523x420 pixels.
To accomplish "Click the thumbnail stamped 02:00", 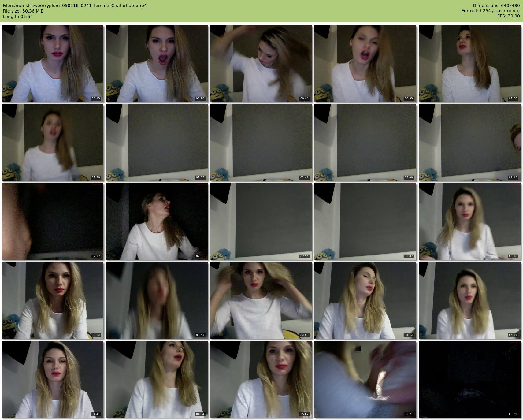I will pyautogui.click(x=365, y=143).
